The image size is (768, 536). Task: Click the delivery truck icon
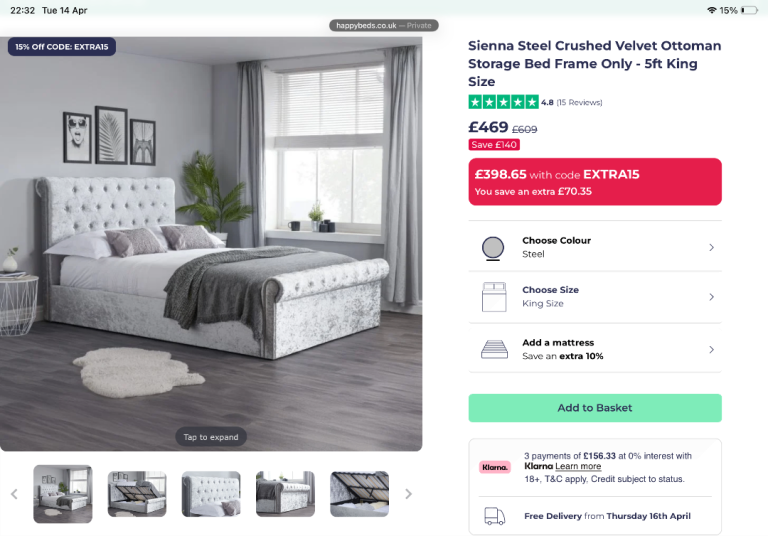pos(495,516)
